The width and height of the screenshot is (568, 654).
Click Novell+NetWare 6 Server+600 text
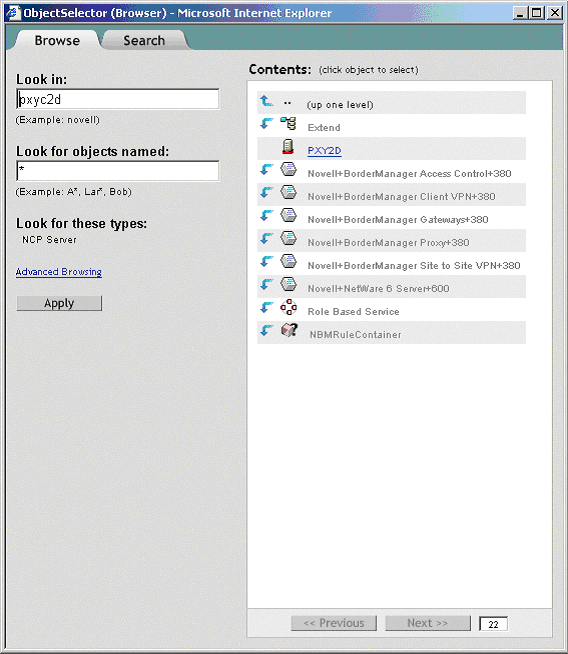(378, 288)
